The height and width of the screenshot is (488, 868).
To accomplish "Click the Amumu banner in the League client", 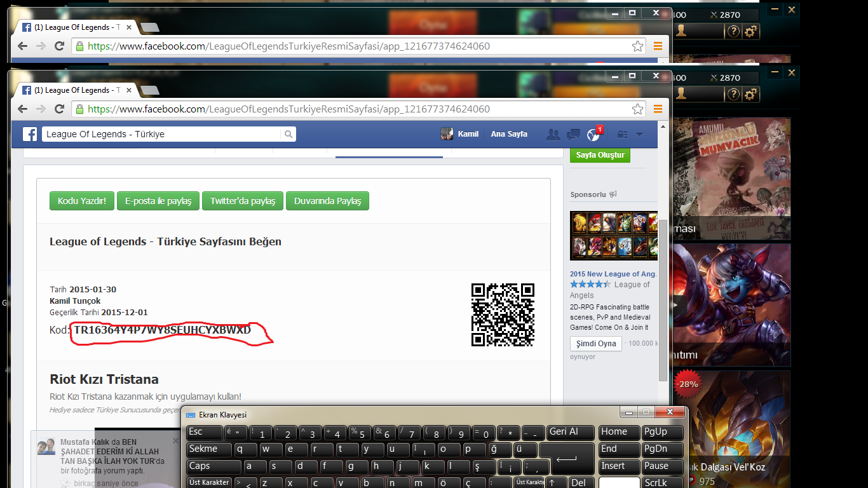I will 731,179.
